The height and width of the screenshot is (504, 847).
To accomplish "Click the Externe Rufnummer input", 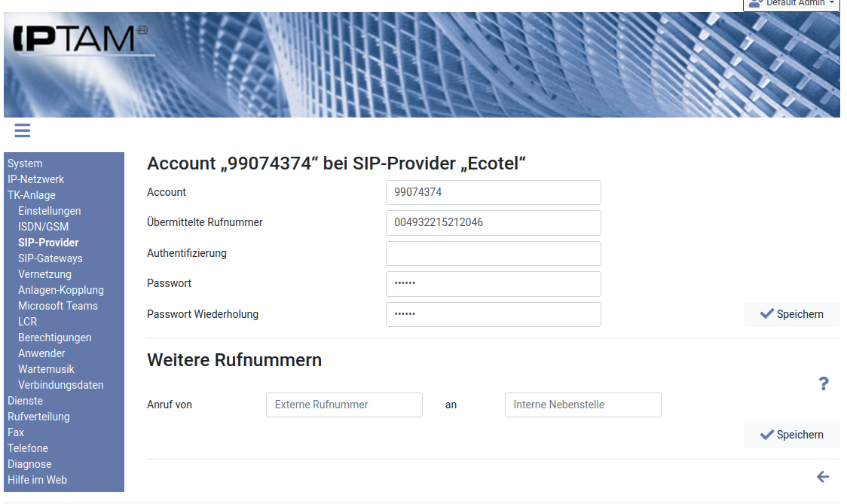I will [344, 405].
